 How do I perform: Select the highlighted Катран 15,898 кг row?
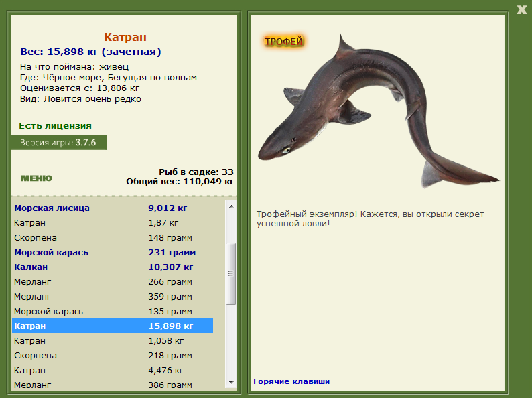tap(113, 326)
